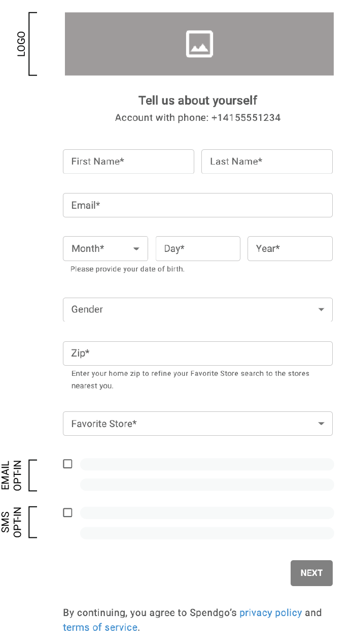
Task: Focus the First Name input field
Action: 128,162
